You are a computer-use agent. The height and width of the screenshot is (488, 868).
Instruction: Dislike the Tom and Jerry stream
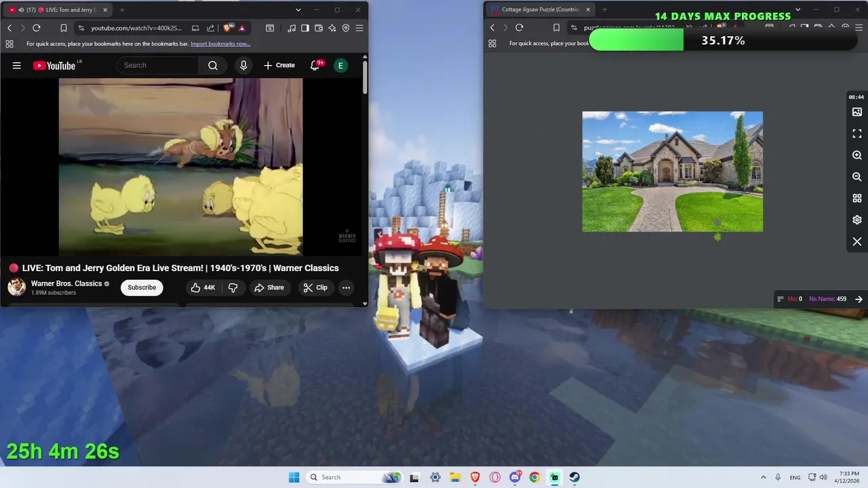pyautogui.click(x=233, y=287)
